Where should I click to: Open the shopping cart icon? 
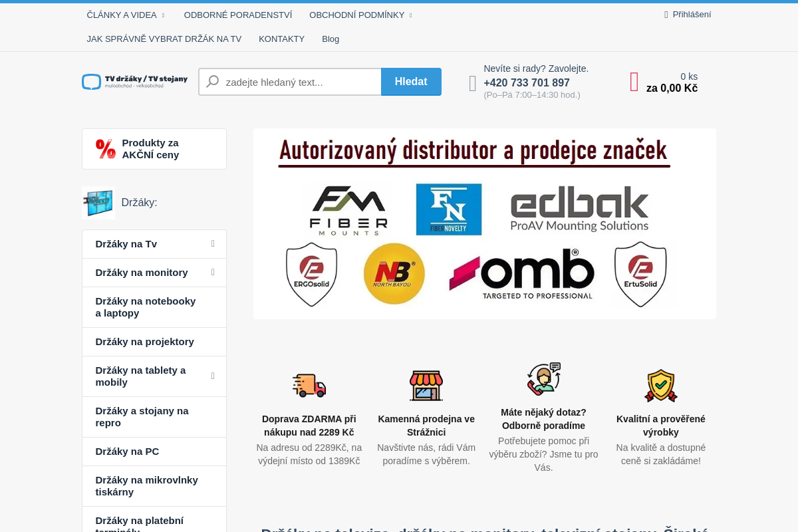pyautogui.click(x=634, y=82)
